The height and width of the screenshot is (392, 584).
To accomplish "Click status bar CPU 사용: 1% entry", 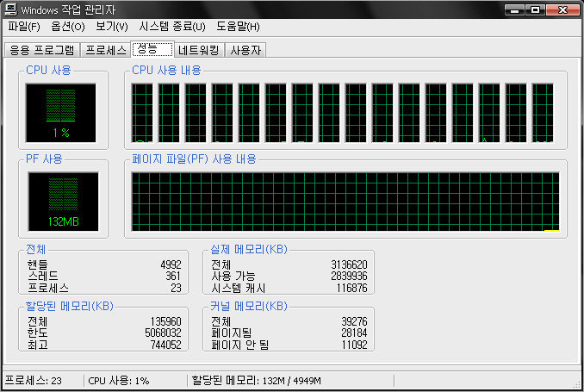I will [x=119, y=381].
